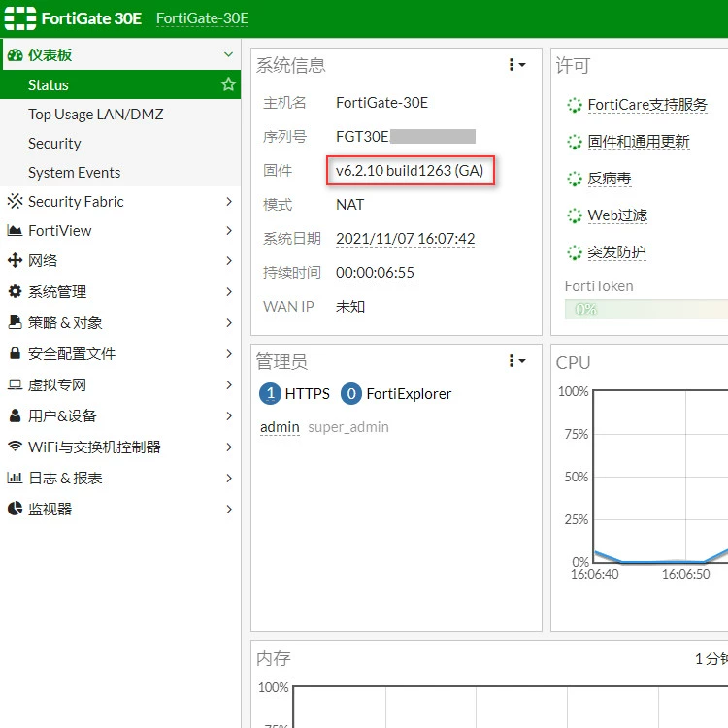
Task: Click the CPU usage chart
Action: 660,477
